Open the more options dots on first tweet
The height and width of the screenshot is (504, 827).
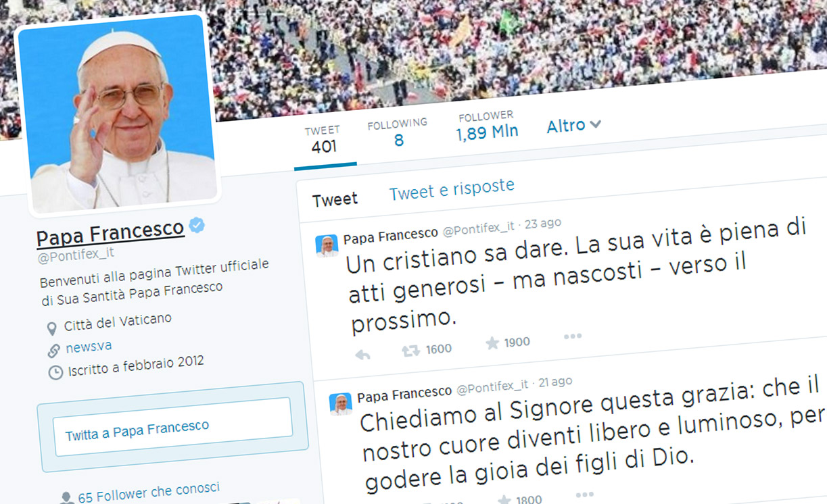click(573, 336)
